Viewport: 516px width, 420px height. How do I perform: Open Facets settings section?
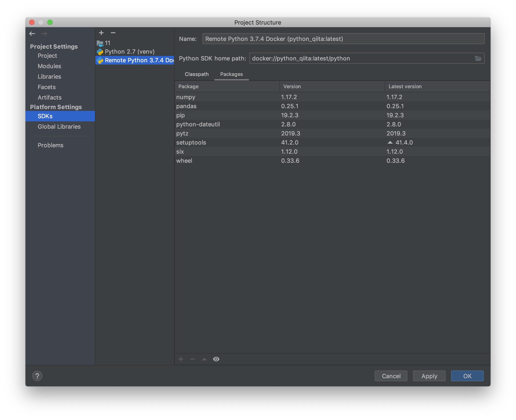(47, 87)
